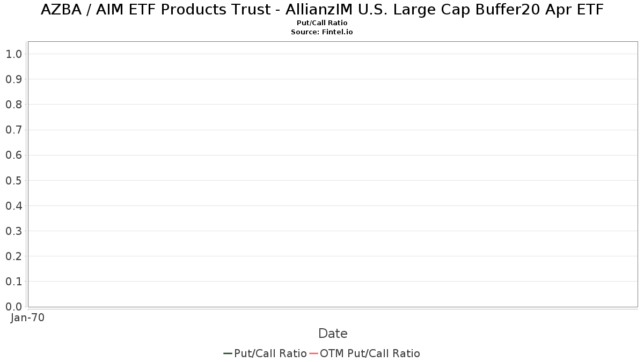Screen dimensions: 644x362
Task: Toggle the OTM Put/Call Ratio legend label
Action: tap(370, 353)
